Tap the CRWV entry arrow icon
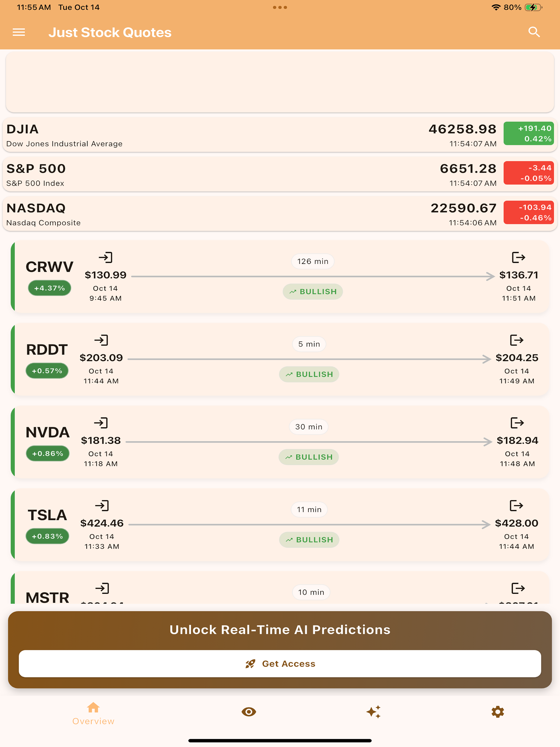This screenshot has height=747, width=560. 105,257
